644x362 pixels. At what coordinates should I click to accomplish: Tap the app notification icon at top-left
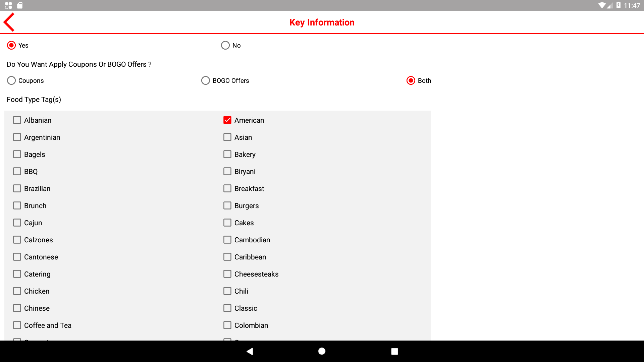tap(8, 5)
